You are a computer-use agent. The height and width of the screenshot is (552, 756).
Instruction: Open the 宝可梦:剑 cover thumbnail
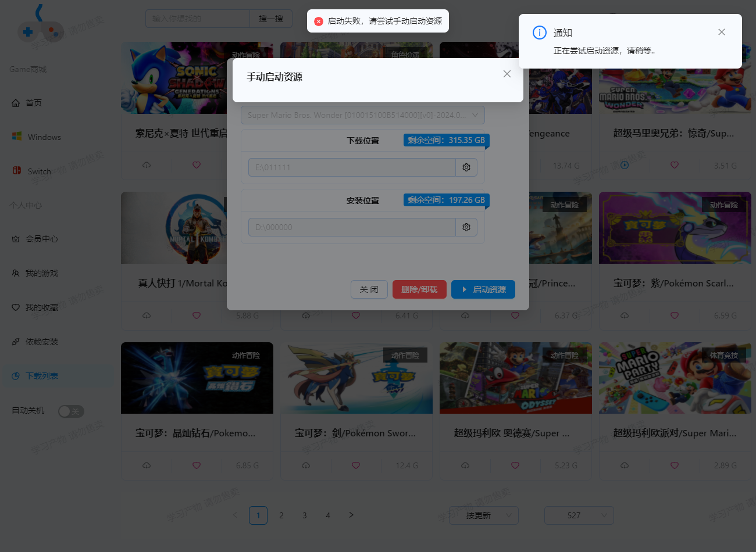point(356,378)
